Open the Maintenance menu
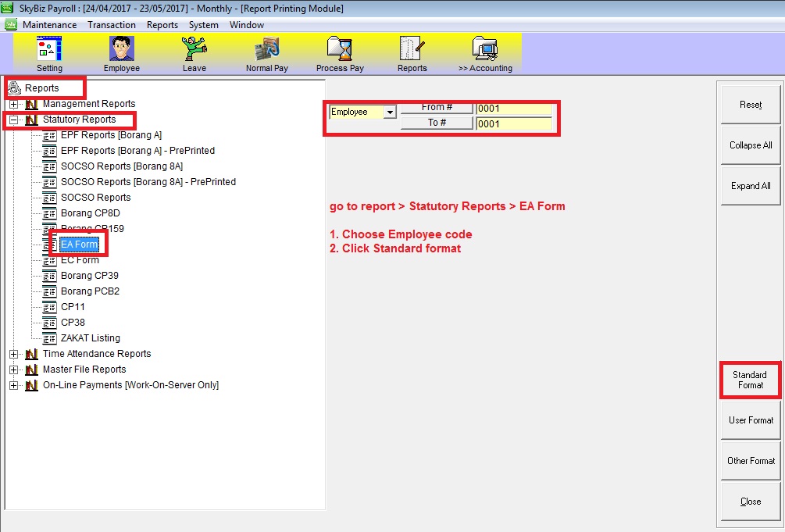 [x=49, y=25]
